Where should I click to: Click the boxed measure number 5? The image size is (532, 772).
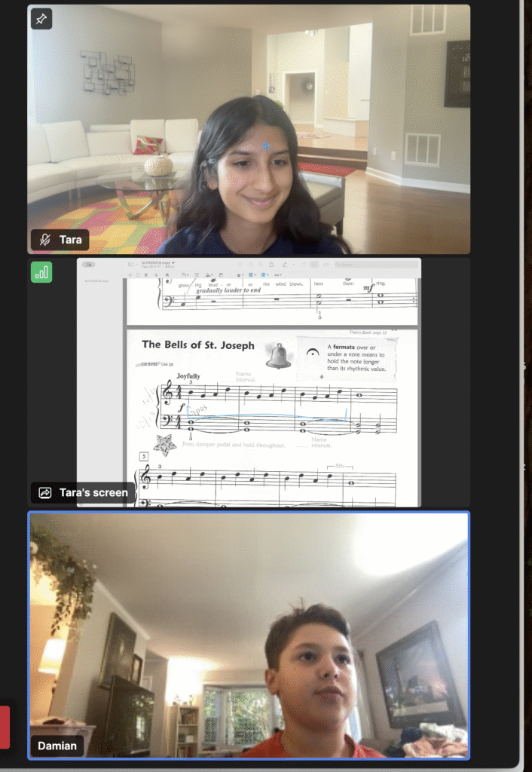[x=143, y=457]
